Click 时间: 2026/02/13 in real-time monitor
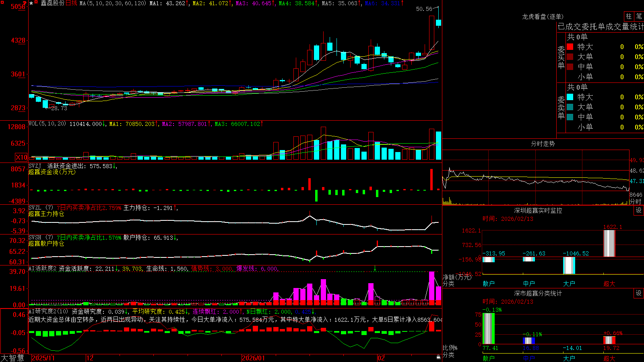 click(508, 219)
